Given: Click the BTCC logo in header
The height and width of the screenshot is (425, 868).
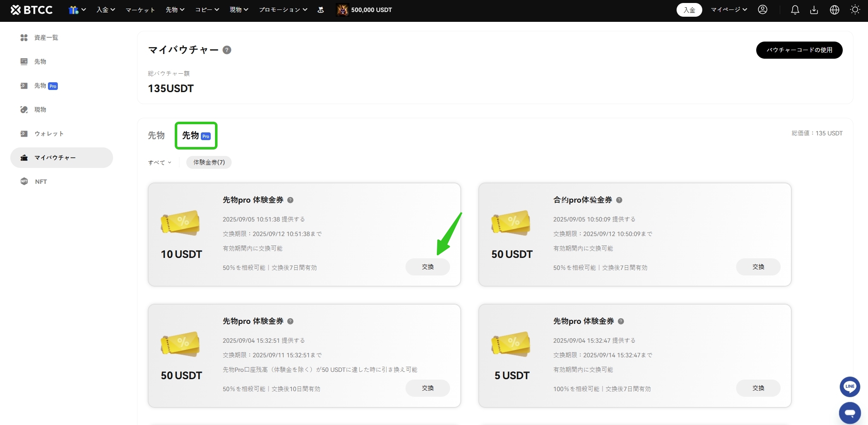Looking at the screenshot, I should pos(32,10).
